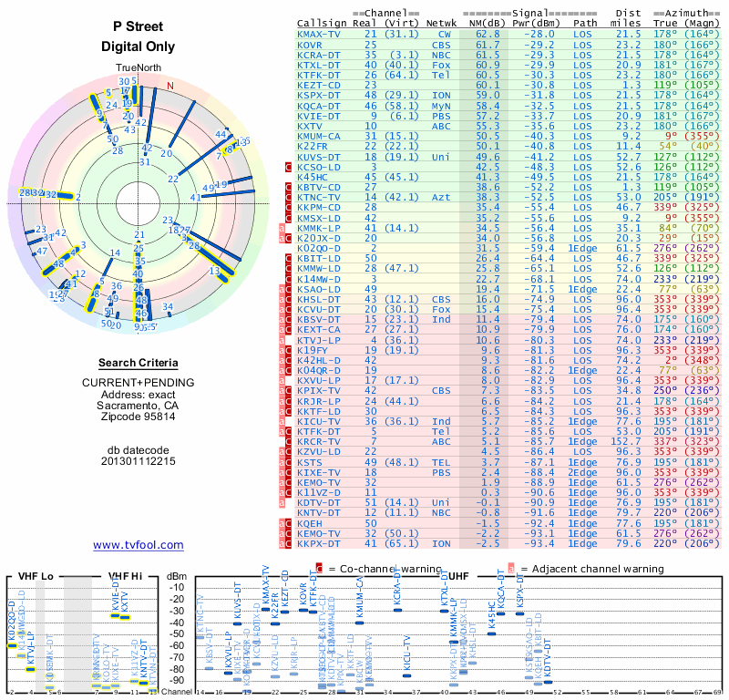Click KBTV-CD callsign in the table
Image resolution: width=729 pixels, height=700 pixels.
click(318, 188)
